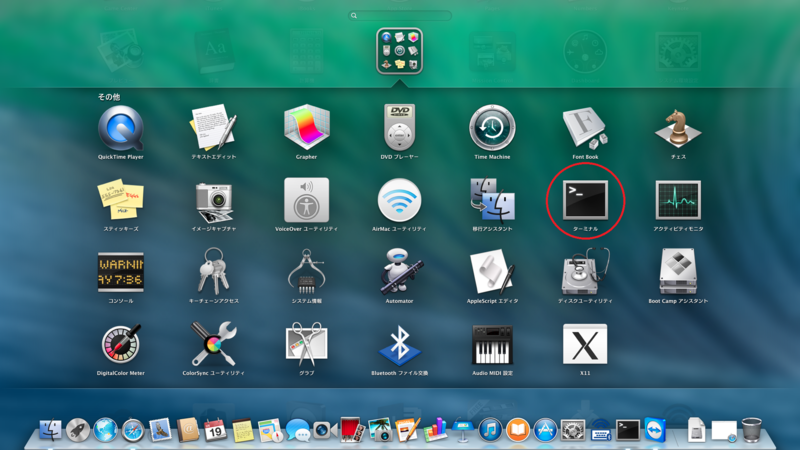
Task: Open Contacts from the Dock
Action: (188, 430)
